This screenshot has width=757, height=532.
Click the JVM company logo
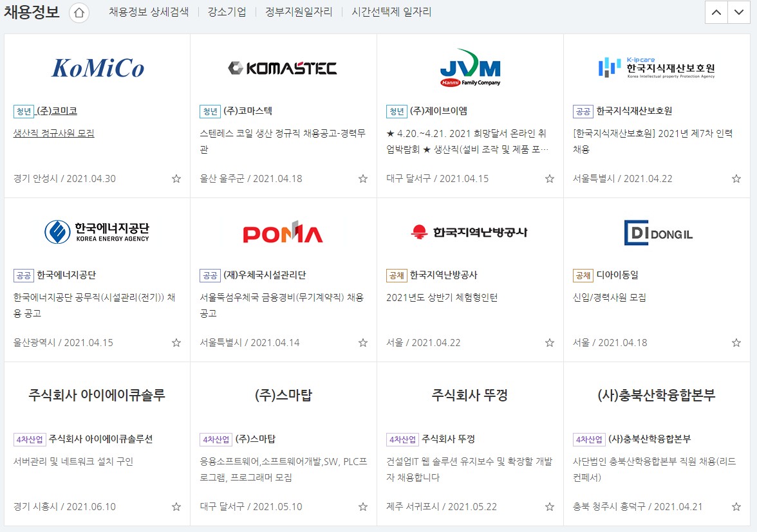(470, 68)
